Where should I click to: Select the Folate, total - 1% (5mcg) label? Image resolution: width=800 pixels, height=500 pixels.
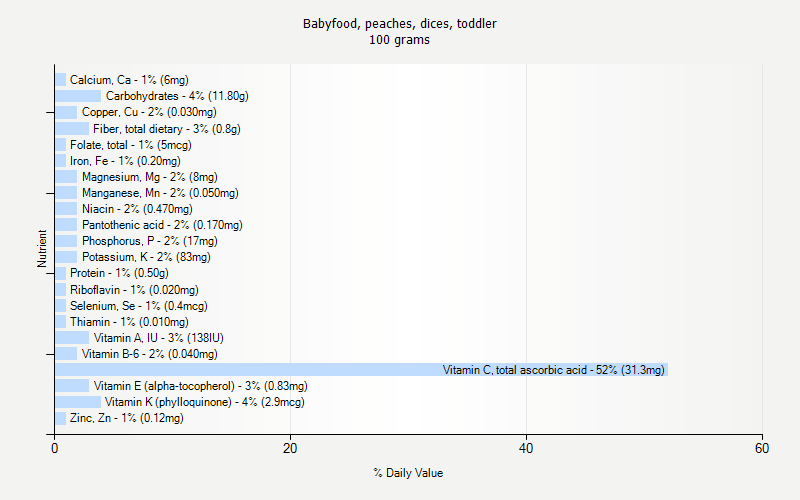point(131,145)
